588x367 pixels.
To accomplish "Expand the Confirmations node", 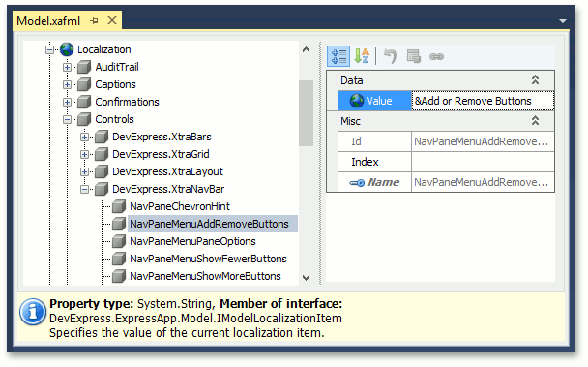I will coord(67,102).
